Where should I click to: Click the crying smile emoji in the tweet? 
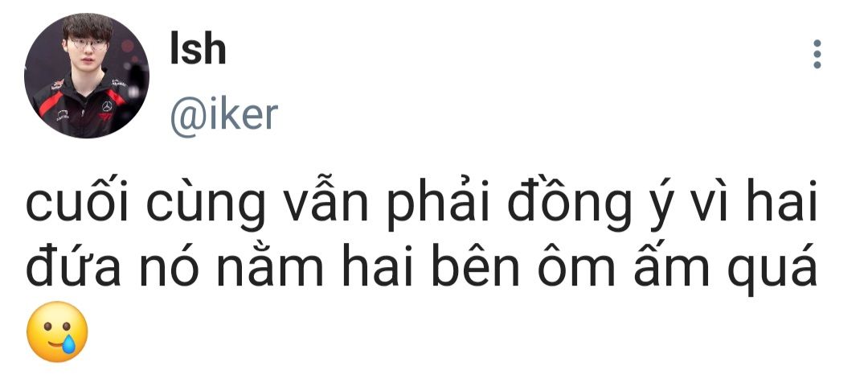(x=58, y=331)
